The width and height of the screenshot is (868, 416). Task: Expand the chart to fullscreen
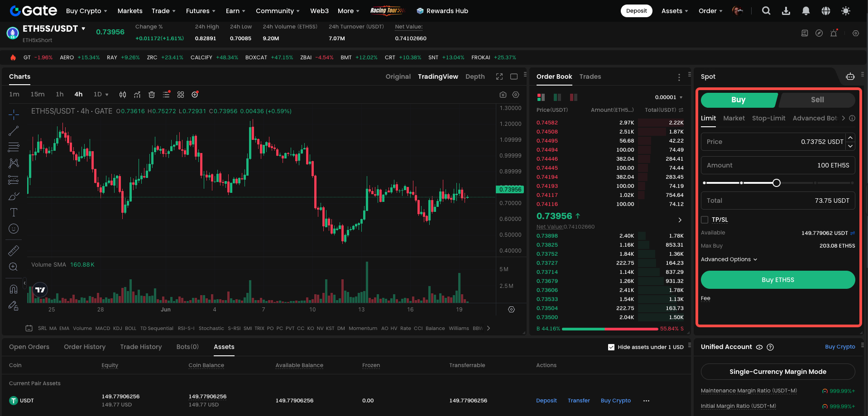(499, 77)
